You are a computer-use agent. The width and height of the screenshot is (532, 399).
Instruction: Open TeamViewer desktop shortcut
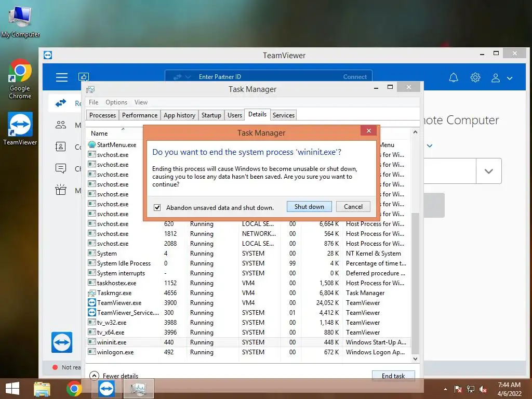20,128
